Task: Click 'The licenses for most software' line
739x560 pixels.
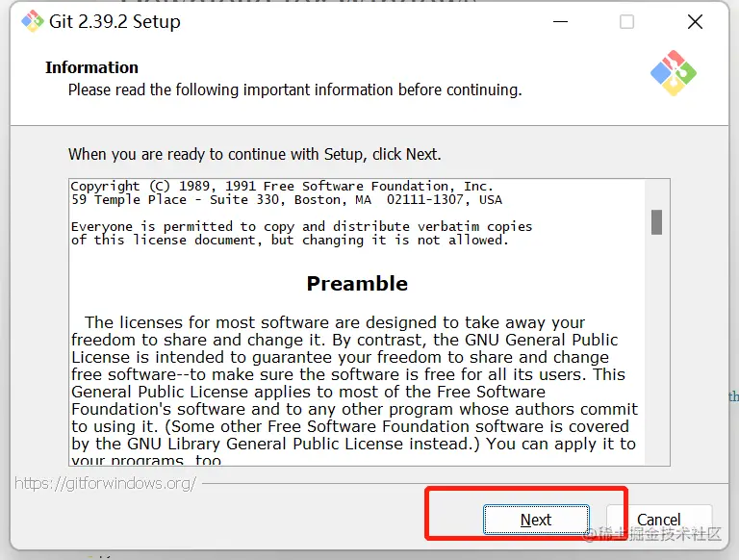Action: click(335, 322)
